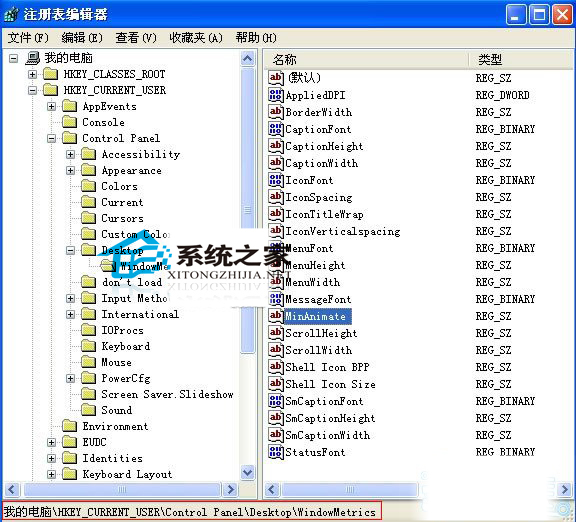Screen dimensions: 576x522
Task: Open the Help (帮助) menu
Action: pyautogui.click(x=256, y=37)
